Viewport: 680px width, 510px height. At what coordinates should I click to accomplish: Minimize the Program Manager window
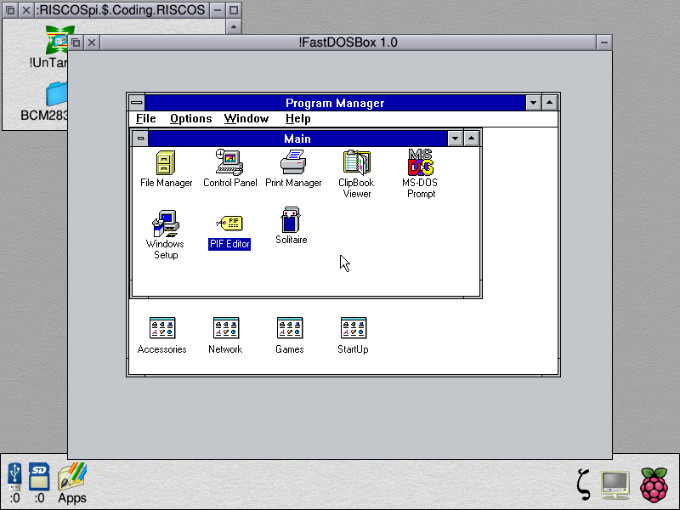click(x=533, y=103)
